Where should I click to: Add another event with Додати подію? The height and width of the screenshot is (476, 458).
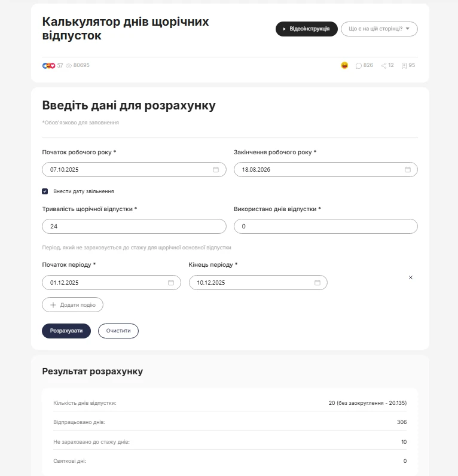(x=72, y=305)
